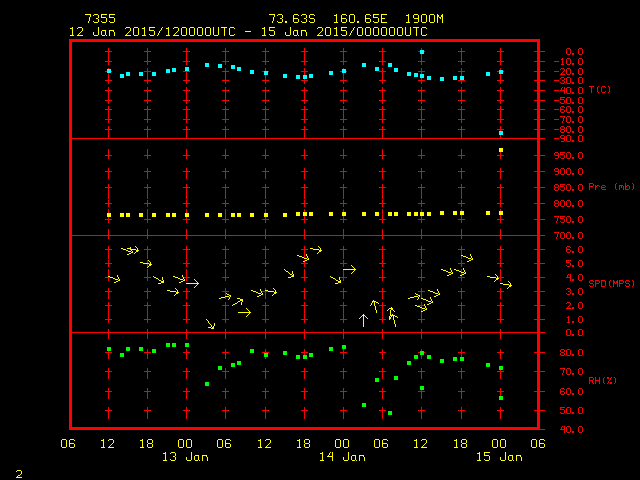The width and height of the screenshot is (640, 480).
Task: Click the 15 Jan date label
Action: tap(499, 457)
